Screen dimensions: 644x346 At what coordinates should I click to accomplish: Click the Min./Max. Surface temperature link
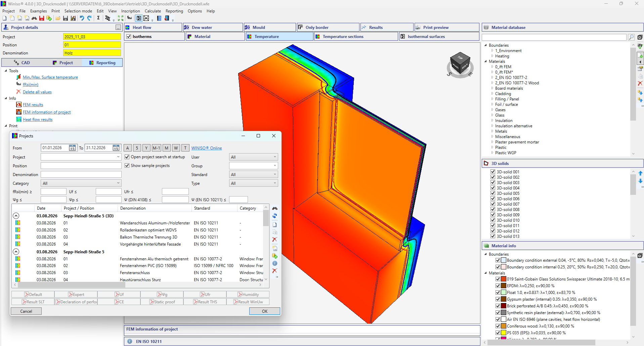pos(50,77)
